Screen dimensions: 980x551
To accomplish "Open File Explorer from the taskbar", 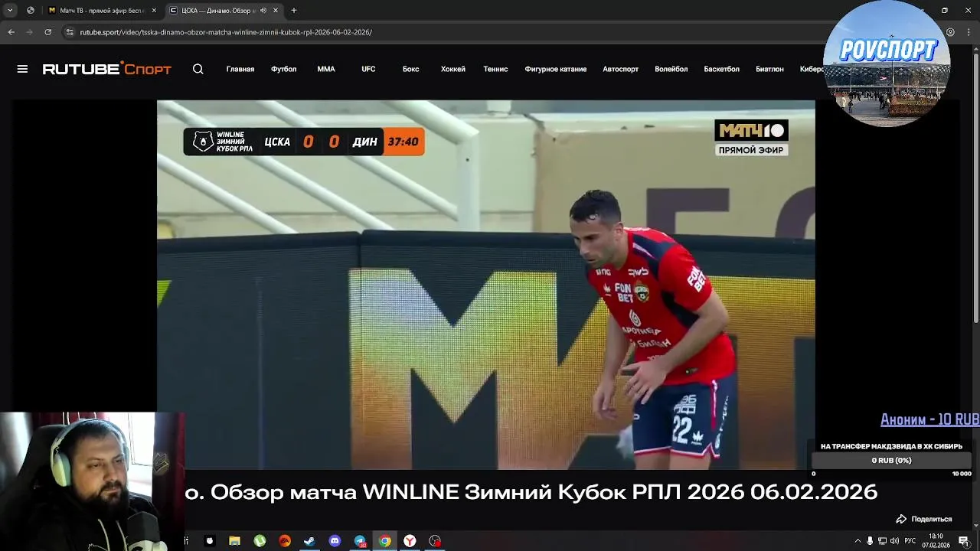I will click(x=234, y=541).
